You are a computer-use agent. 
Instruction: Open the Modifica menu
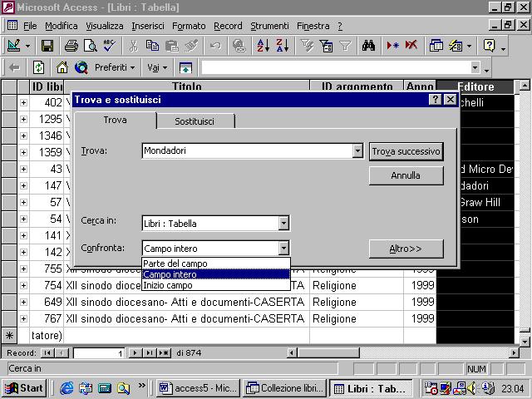tap(61, 26)
